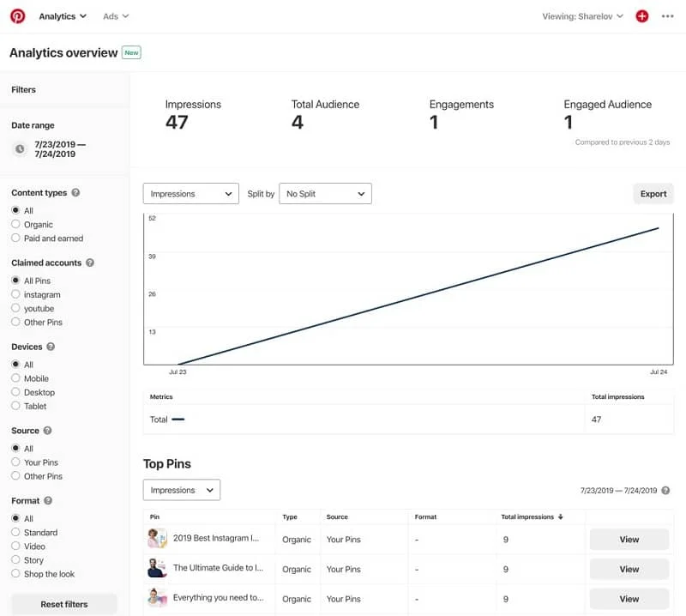Click the help icon beside the Top Pins date
The width and height of the screenshot is (686, 616).
point(665,491)
